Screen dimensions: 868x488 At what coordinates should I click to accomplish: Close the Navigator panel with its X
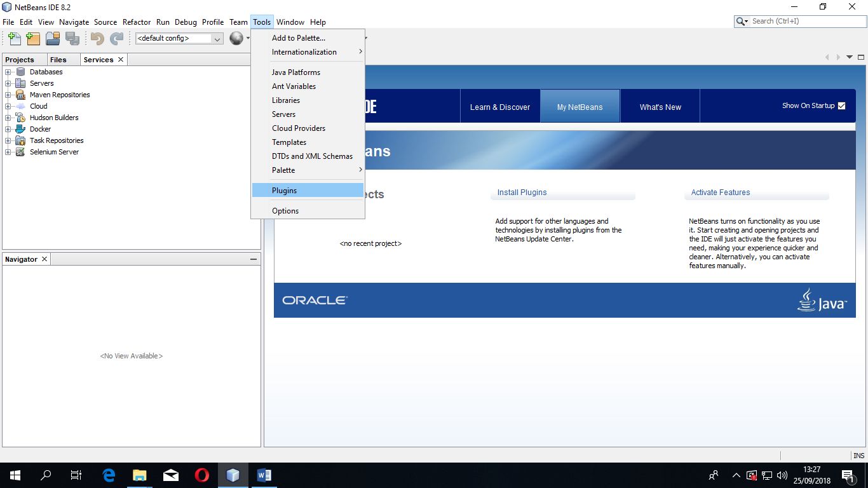(x=44, y=259)
